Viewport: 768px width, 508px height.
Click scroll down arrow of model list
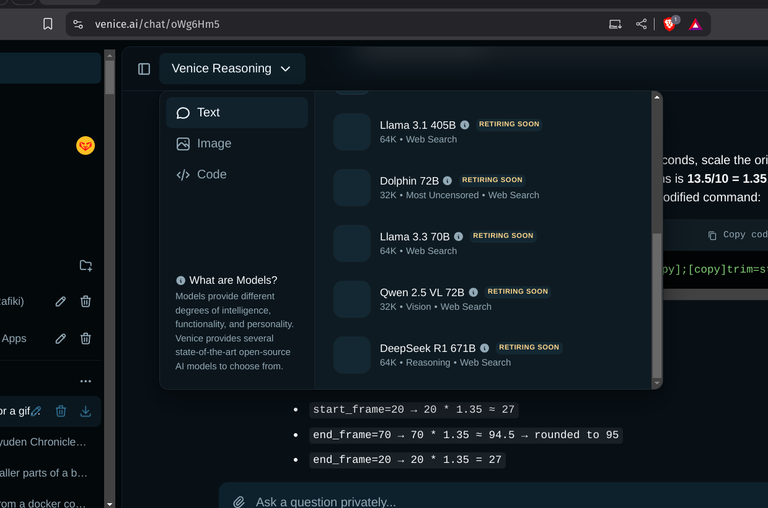coord(657,383)
